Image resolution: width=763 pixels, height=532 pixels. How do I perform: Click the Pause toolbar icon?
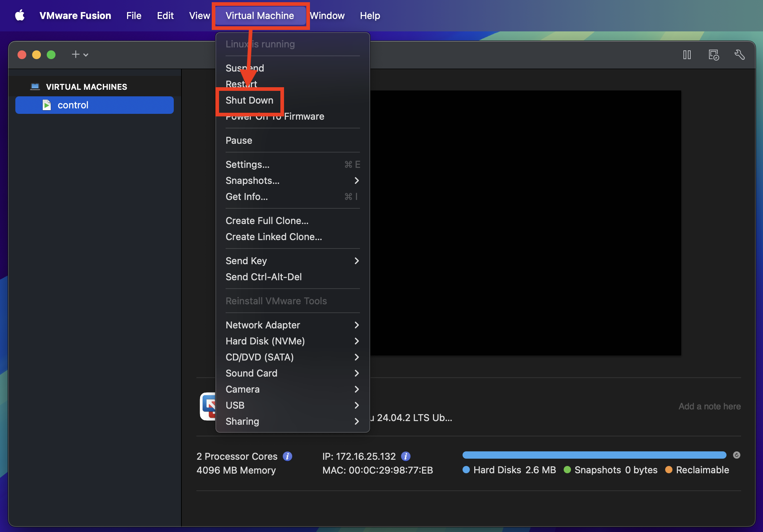[687, 55]
